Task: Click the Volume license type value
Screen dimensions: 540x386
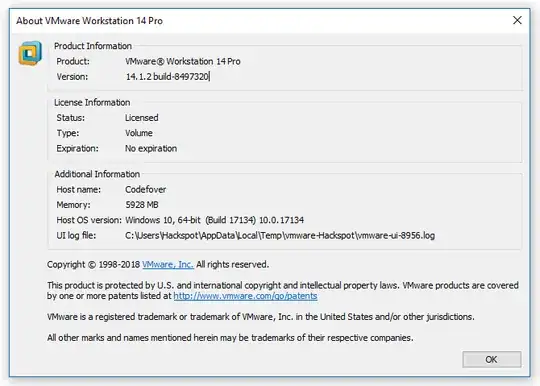Action: click(139, 133)
